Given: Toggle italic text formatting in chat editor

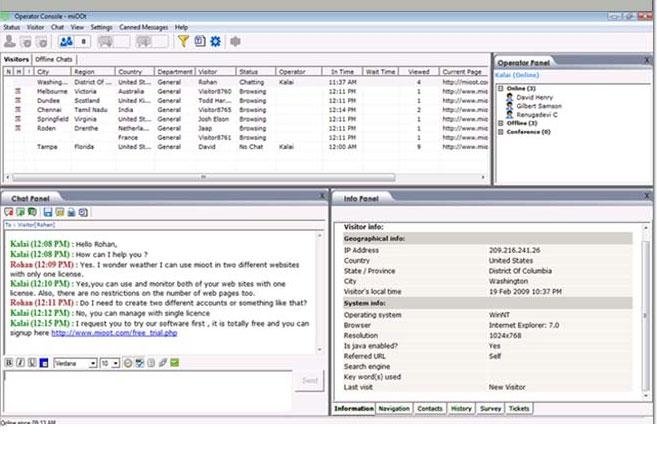Looking at the screenshot, I should point(20,362).
